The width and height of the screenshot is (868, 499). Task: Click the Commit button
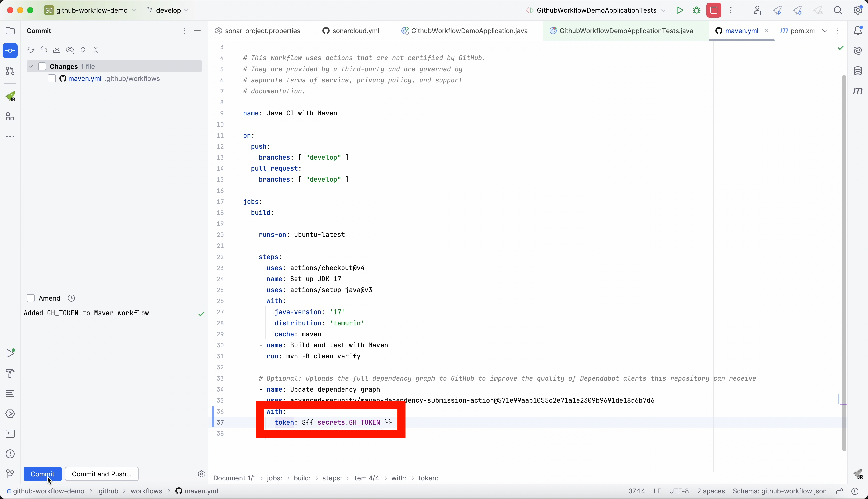(42, 474)
